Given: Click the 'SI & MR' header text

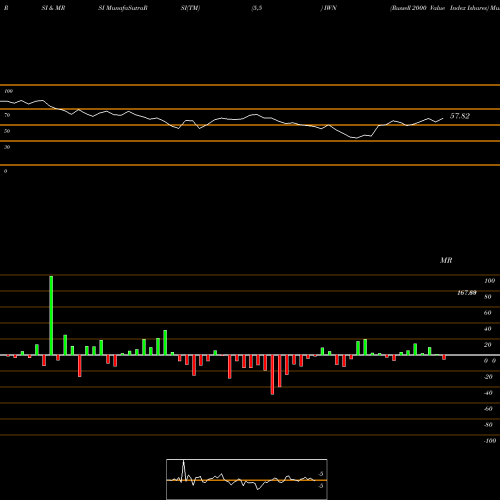Looking at the screenshot, I should 53,8.
